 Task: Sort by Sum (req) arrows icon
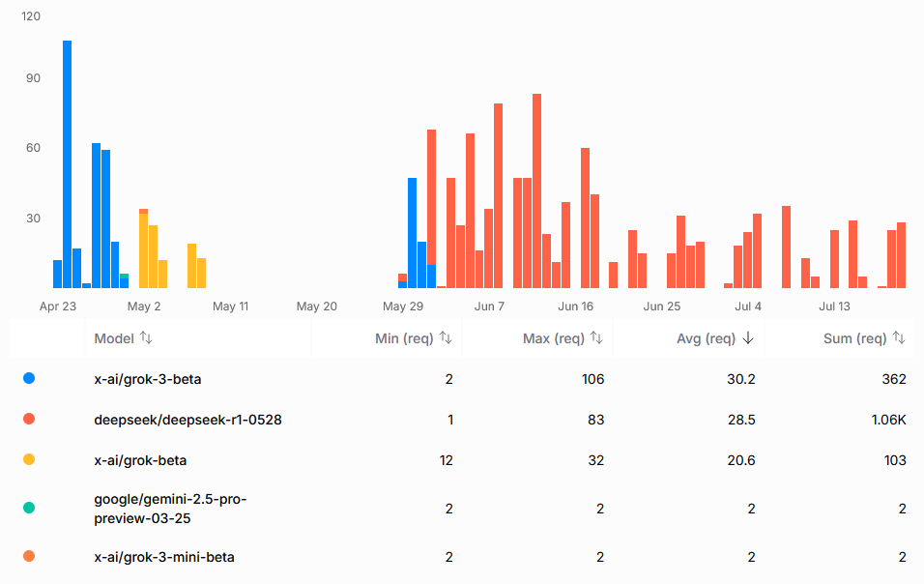pos(899,338)
